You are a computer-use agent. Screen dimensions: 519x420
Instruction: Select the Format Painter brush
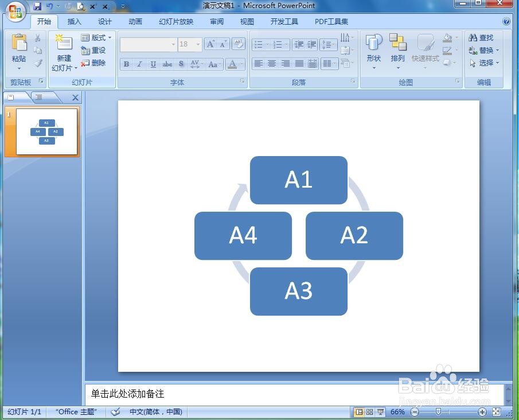click(x=38, y=63)
